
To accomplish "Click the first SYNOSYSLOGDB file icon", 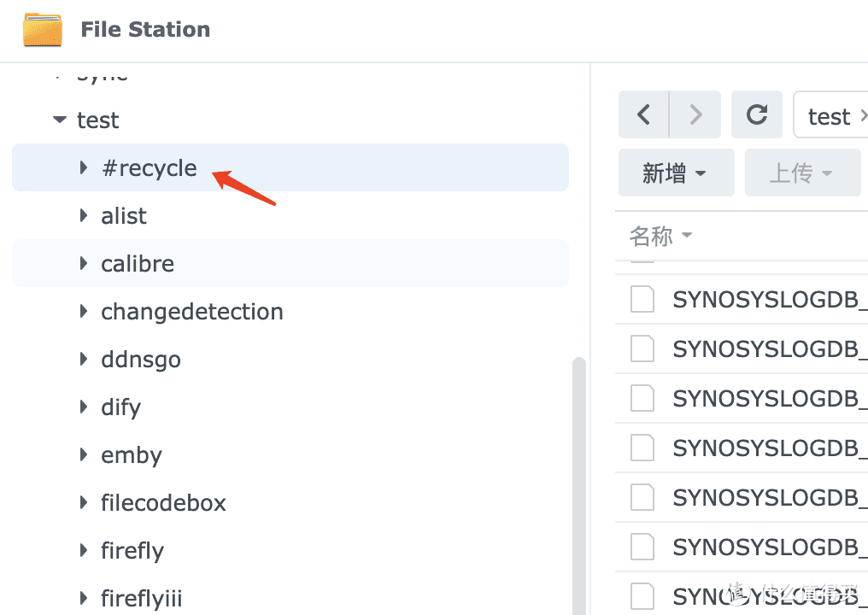I will point(642,300).
